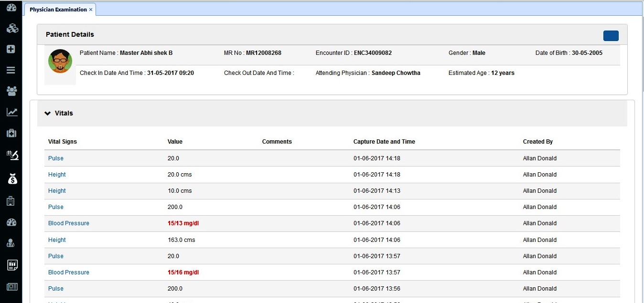Collapse the Vitals section chevron
This screenshot has height=303, width=644.
pyautogui.click(x=47, y=114)
